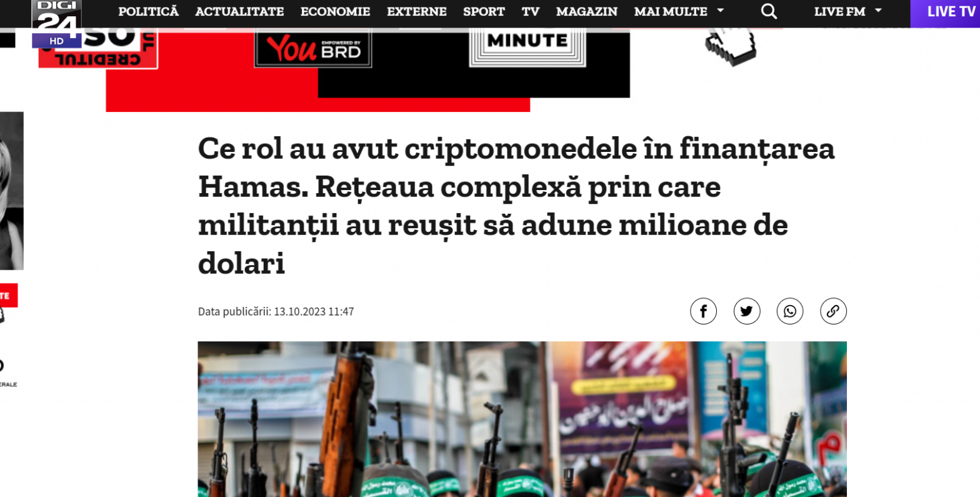Click the You BRD logo in ad
Image resolution: width=980 pixels, height=497 pixels.
point(313,48)
